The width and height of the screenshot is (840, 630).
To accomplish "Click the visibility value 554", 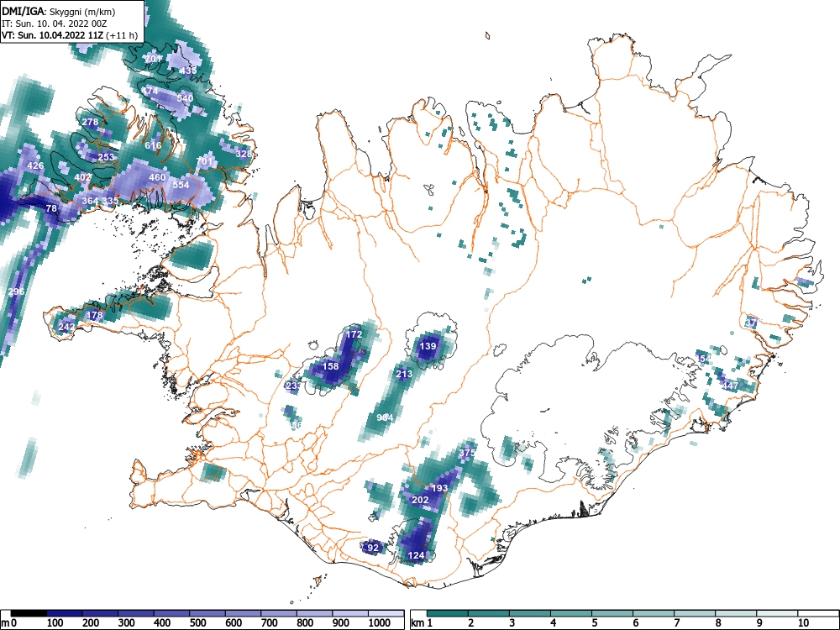I will tap(181, 184).
